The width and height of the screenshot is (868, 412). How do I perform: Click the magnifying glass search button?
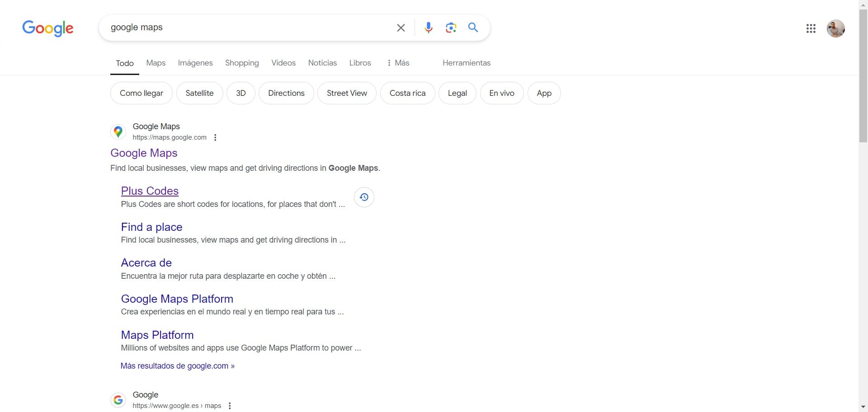(473, 28)
